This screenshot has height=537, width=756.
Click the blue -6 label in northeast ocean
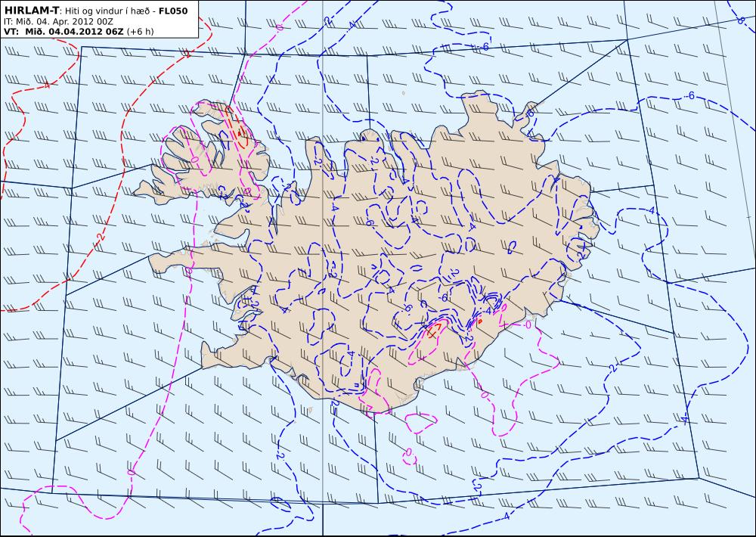[690, 95]
